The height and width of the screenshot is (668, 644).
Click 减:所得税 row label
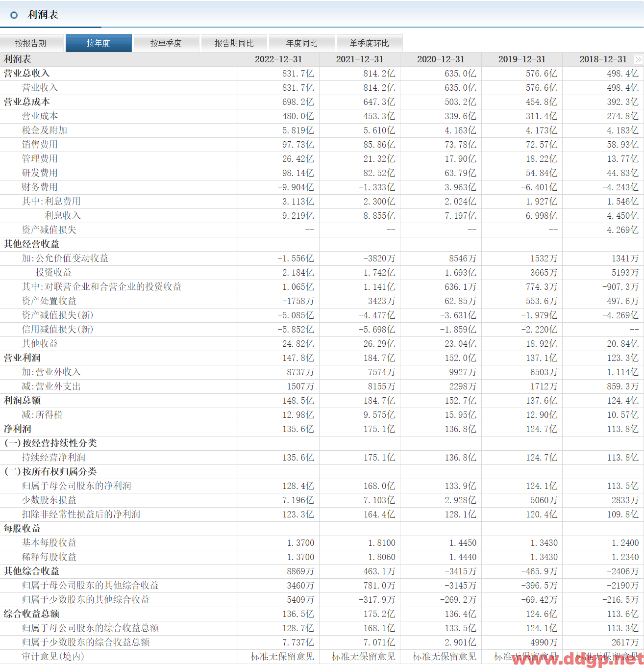tap(42, 415)
